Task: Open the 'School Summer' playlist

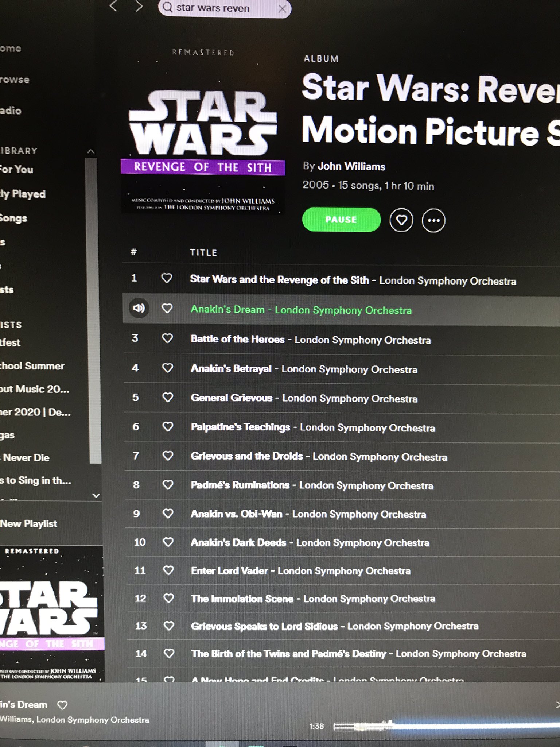Action: click(32, 366)
